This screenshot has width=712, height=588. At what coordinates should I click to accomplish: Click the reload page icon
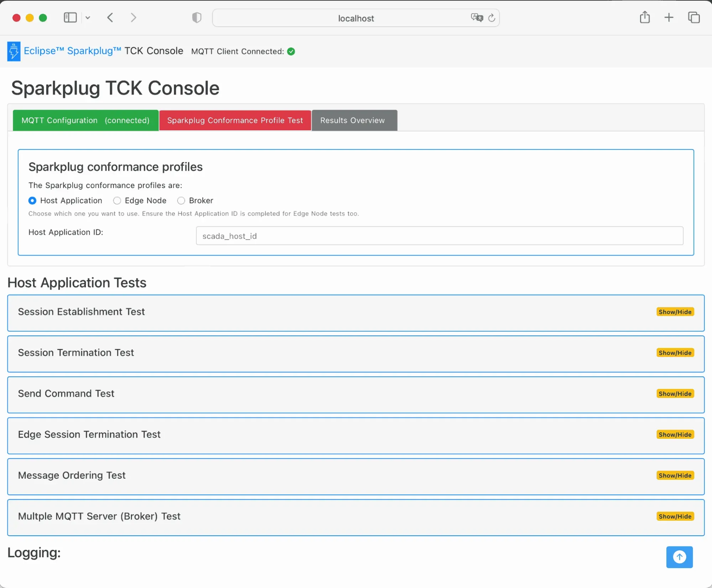[492, 18]
